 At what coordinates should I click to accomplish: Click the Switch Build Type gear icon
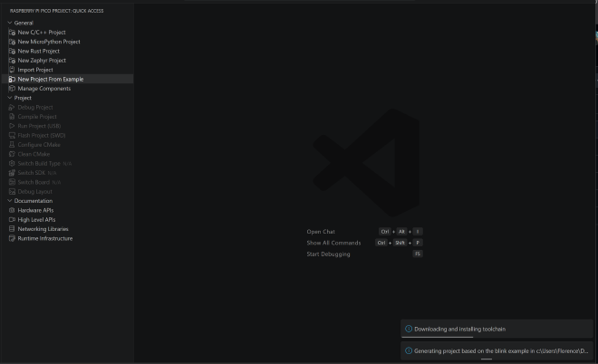coord(12,164)
